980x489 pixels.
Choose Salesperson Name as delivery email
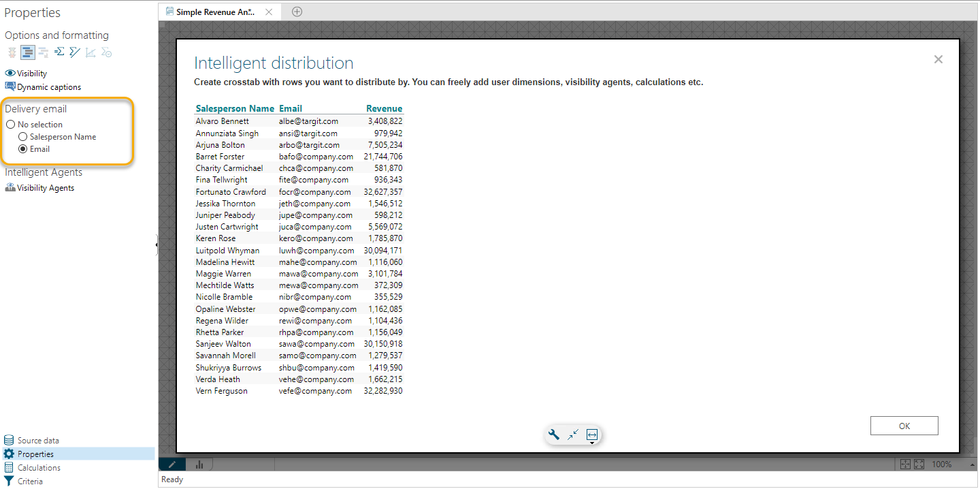[x=22, y=137]
